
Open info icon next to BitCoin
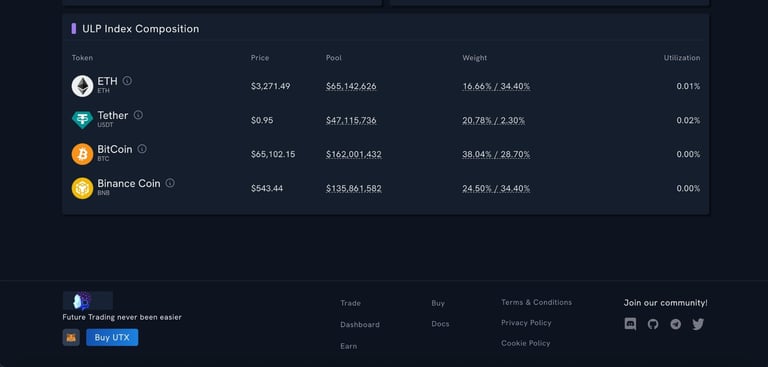click(x=142, y=148)
